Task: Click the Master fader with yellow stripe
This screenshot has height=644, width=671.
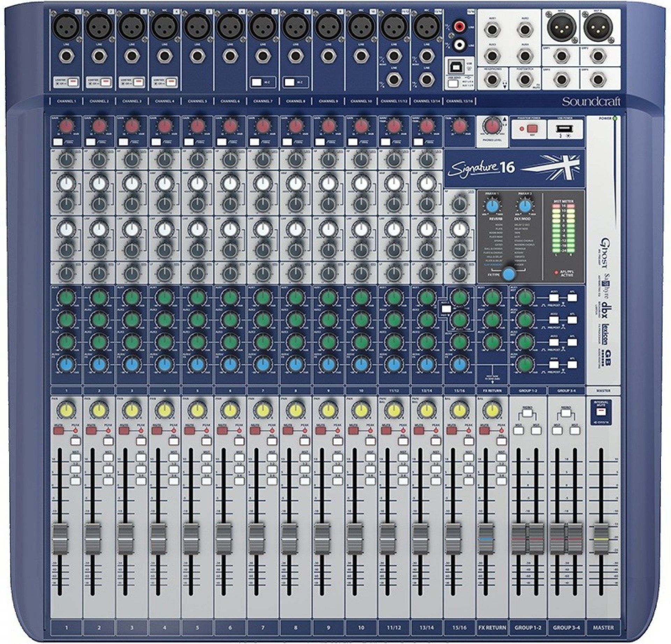Action: pyautogui.click(x=601, y=539)
